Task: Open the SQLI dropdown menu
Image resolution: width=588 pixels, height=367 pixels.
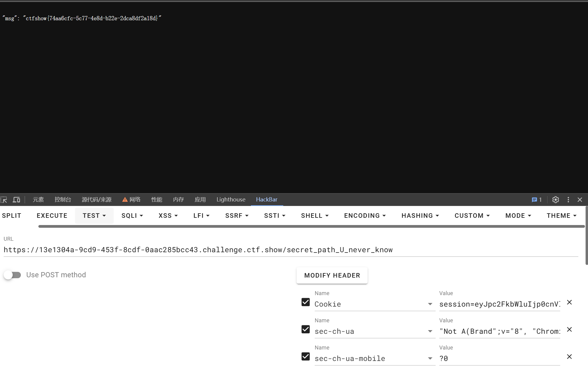Action: pos(132,216)
